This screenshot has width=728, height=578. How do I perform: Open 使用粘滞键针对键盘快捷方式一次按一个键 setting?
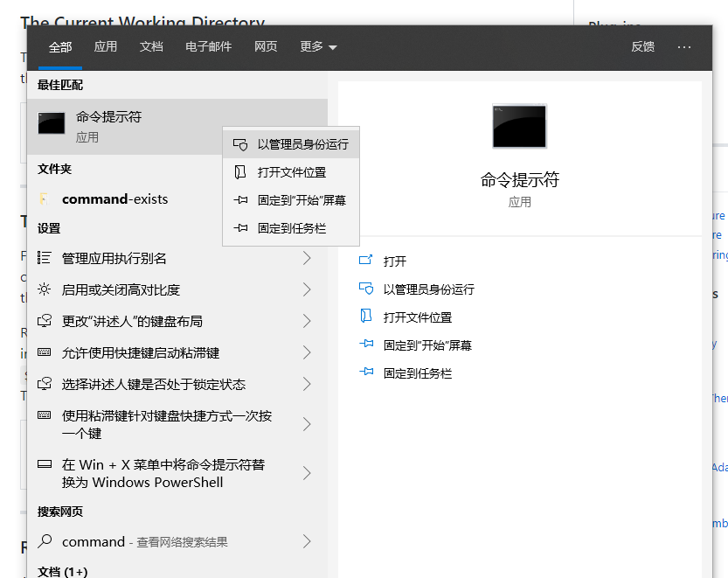[x=177, y=424]
